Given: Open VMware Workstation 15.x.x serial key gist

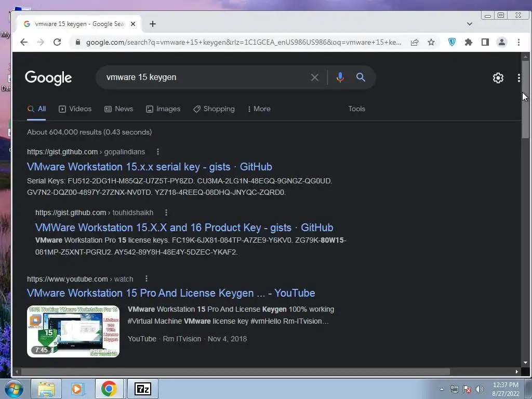Looking at the screenshot, I should tap(149, 167).
